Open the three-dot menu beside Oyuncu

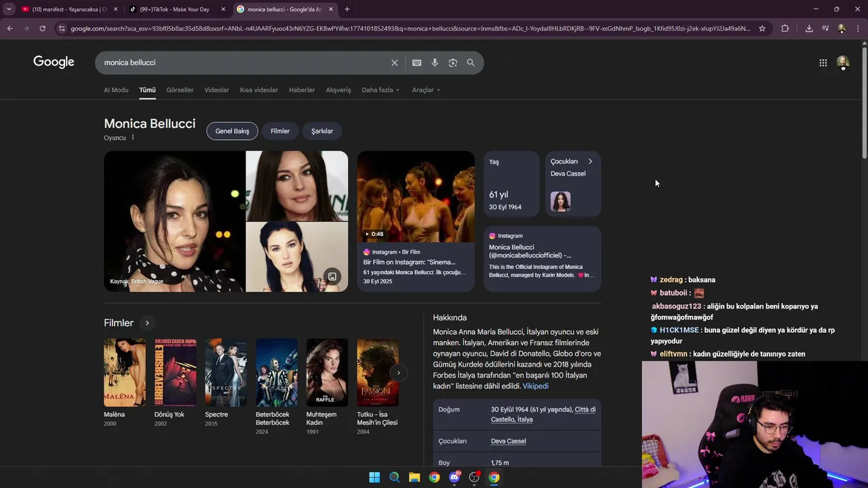point(133,138)
